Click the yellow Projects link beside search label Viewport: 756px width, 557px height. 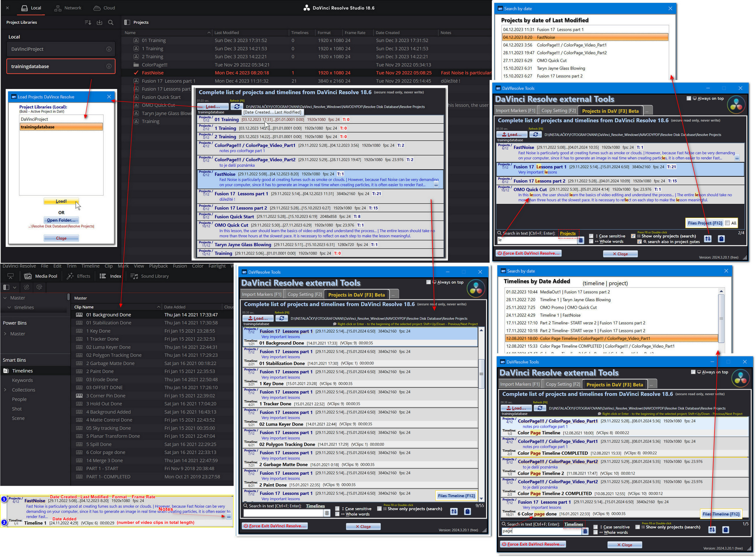coord(568,233)
